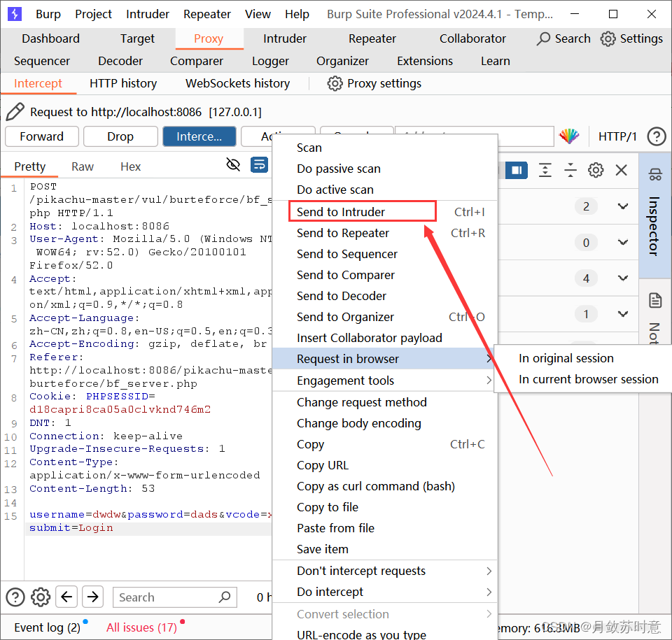Toggle the line wrap icon
This screenshot has width=672, height=640.
(x=259, y=164)
